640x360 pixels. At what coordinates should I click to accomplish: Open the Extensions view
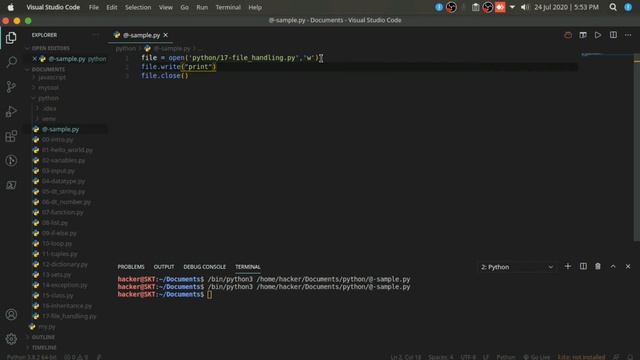[11, 136]
